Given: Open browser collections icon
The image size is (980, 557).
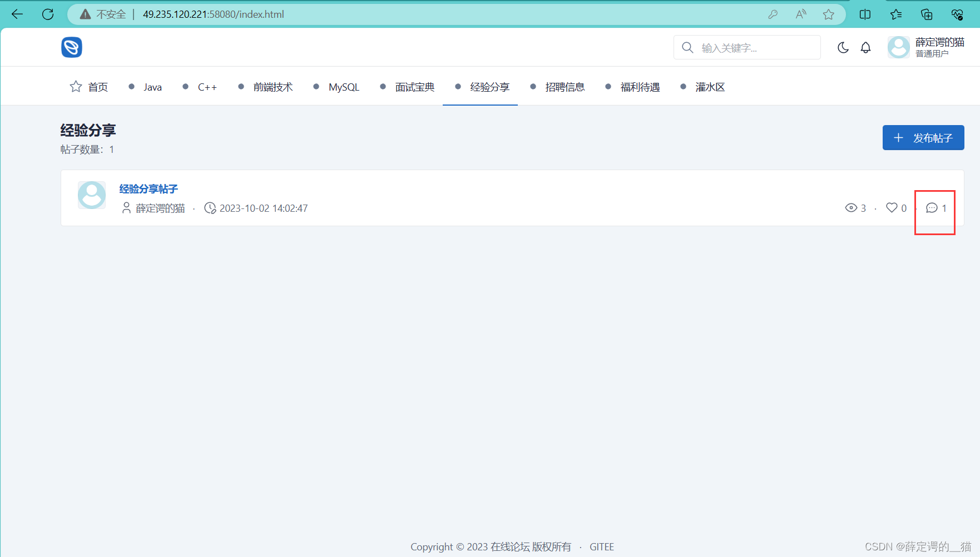Looking at the screenshot, I should point(927,14).
